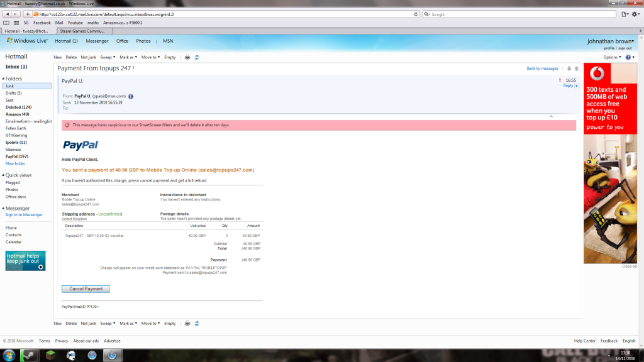The image size is (644, 362).
Task: Go to next message with down arrow
Action: [x=569, y=69]
